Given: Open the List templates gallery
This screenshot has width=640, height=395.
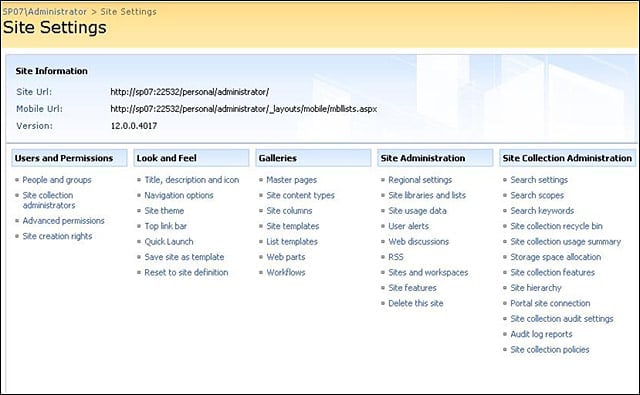Looking at the screenshot, I should tap(292, 242).
